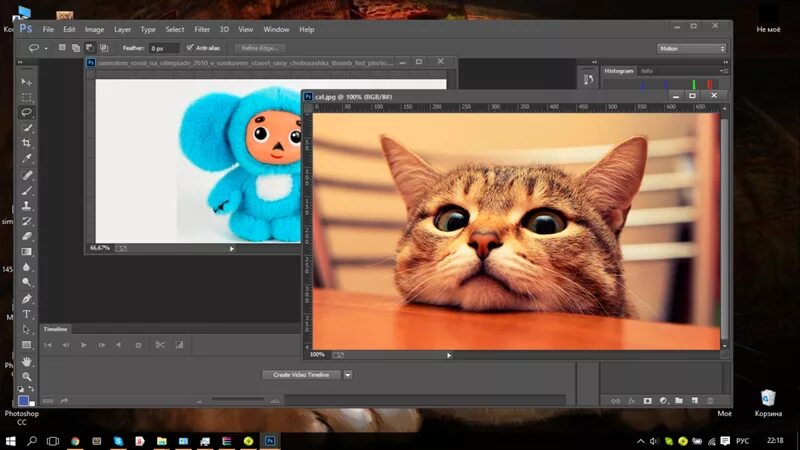Select the Eyedropper tool
Viewport: 800px width, 450px height.
(27, 159)
